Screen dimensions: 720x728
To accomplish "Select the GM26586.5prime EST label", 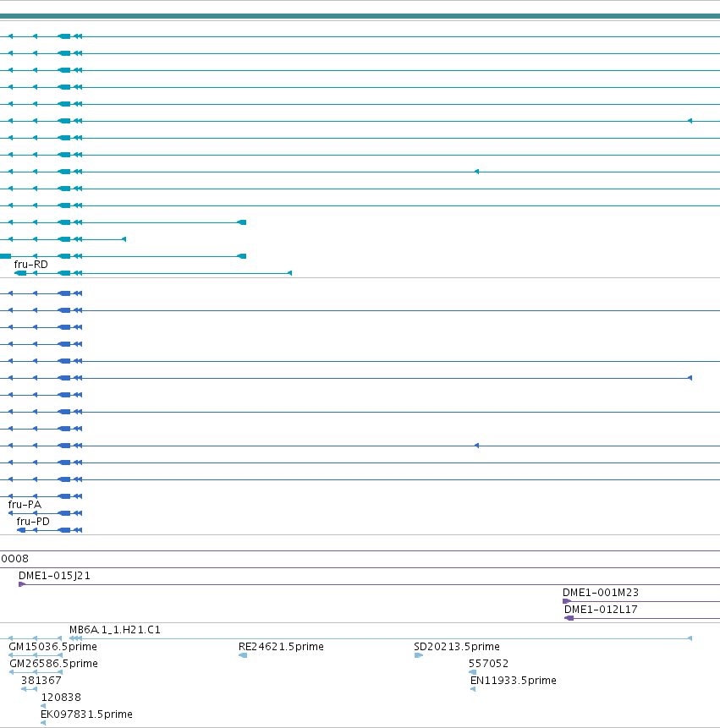I will pos(53,664).
